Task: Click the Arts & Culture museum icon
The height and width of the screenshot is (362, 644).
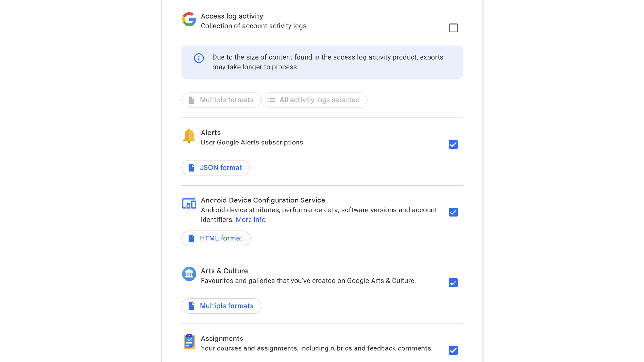Action: (x=189, y=274)
